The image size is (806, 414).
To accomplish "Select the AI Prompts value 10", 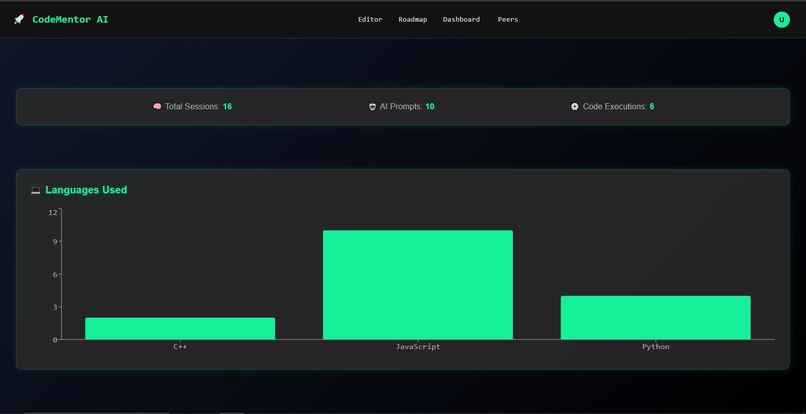I will pos(430,106).
